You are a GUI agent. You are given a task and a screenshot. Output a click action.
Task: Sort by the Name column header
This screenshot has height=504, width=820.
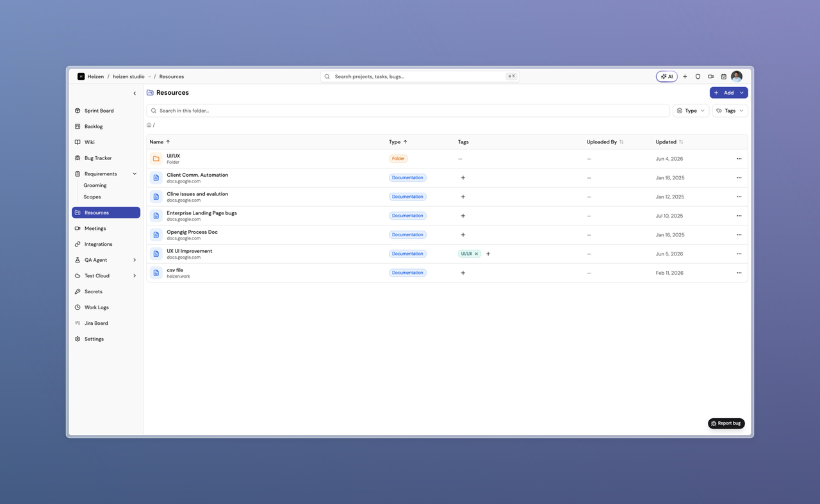[x=160, y=142]
